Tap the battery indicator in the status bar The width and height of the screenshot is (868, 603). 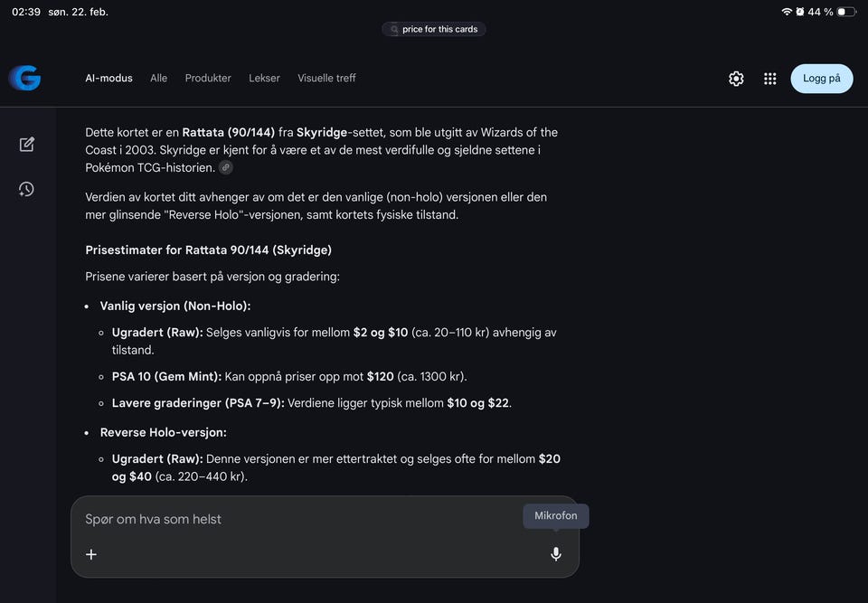pyautogui.click(x=845, y=12)
